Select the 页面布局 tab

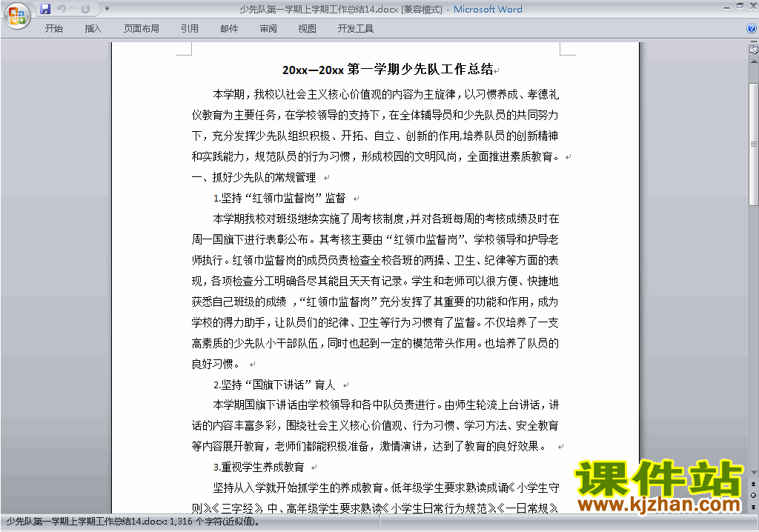tap(142, 29)
